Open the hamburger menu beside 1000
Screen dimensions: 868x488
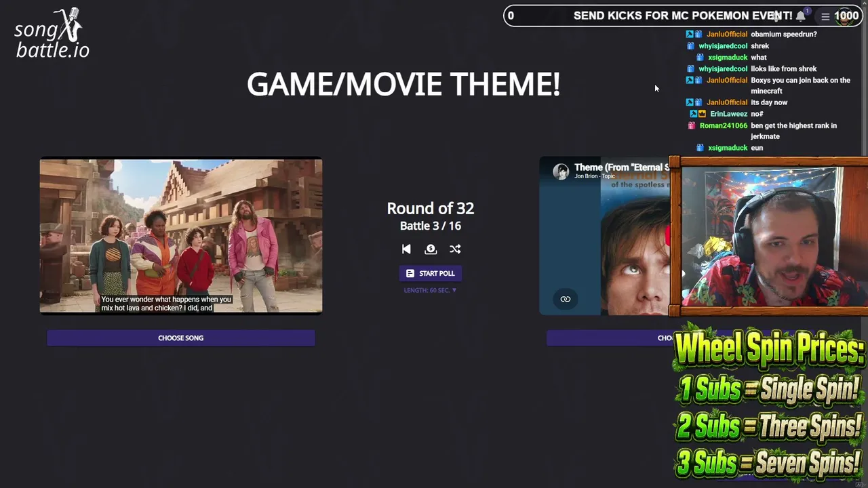(x=825, y=16)
